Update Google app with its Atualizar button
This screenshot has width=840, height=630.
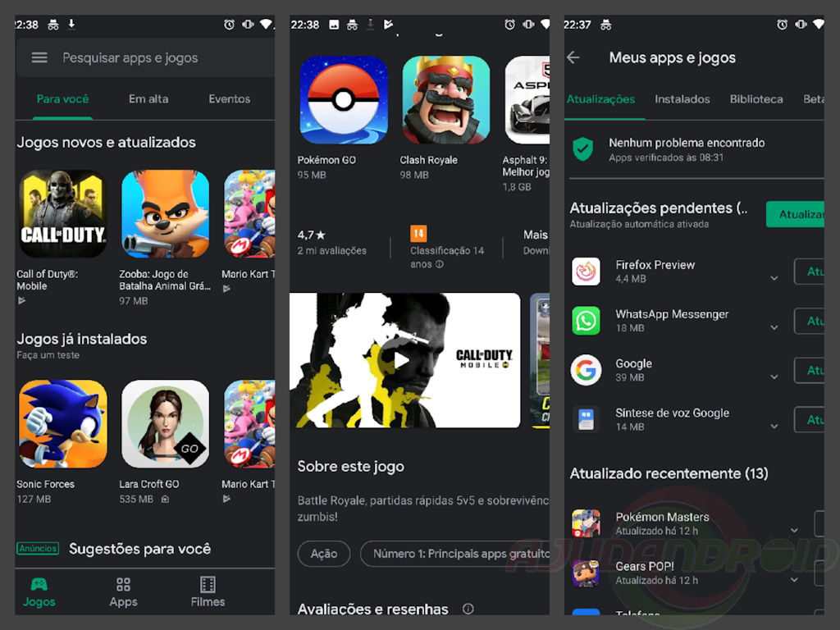(x=809, y=370)
